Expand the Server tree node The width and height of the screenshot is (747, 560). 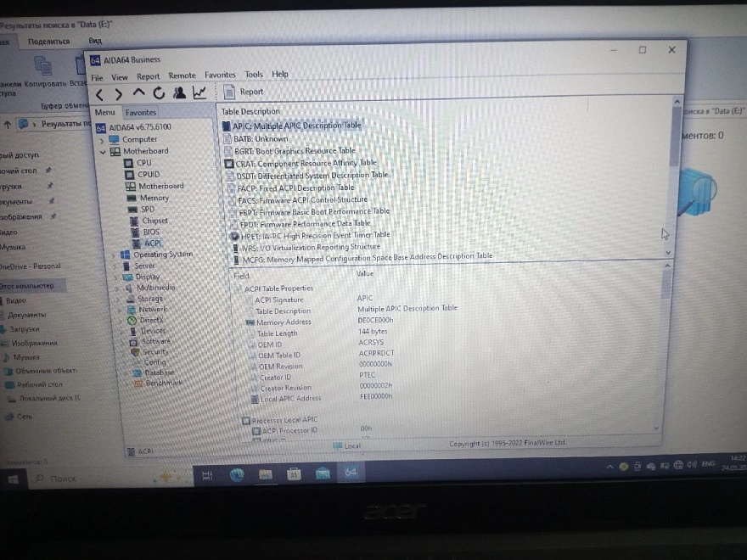point(115,266)
